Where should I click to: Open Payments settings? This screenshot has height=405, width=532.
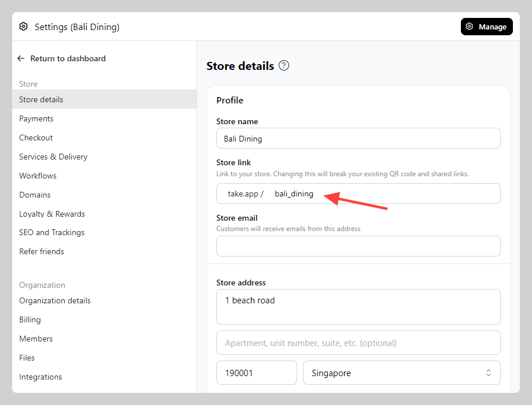[105, 118]
